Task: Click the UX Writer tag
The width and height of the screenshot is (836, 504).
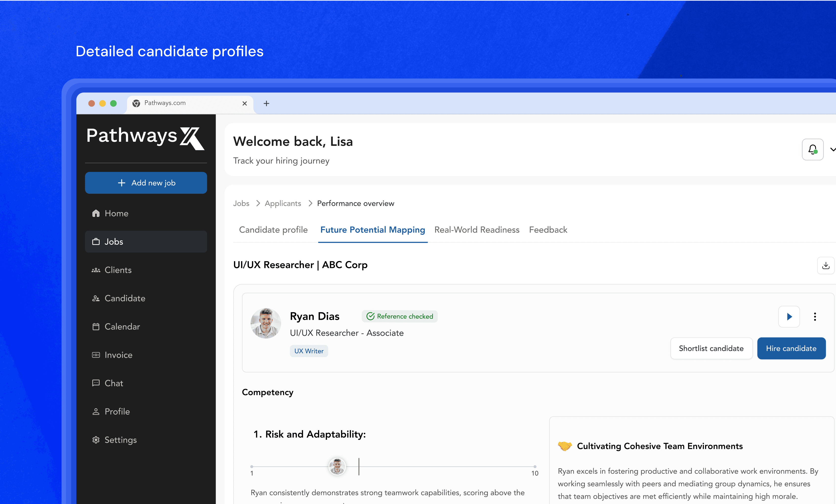Action: pyautogui.click(x=309, y=351)
